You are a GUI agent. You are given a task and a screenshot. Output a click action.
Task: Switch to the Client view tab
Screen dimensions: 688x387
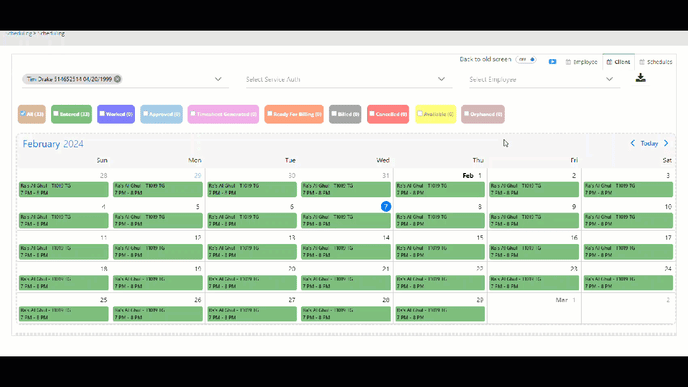coord(619,62)
